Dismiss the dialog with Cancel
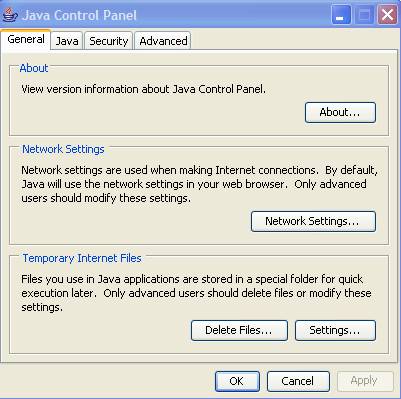 (298, 381)
